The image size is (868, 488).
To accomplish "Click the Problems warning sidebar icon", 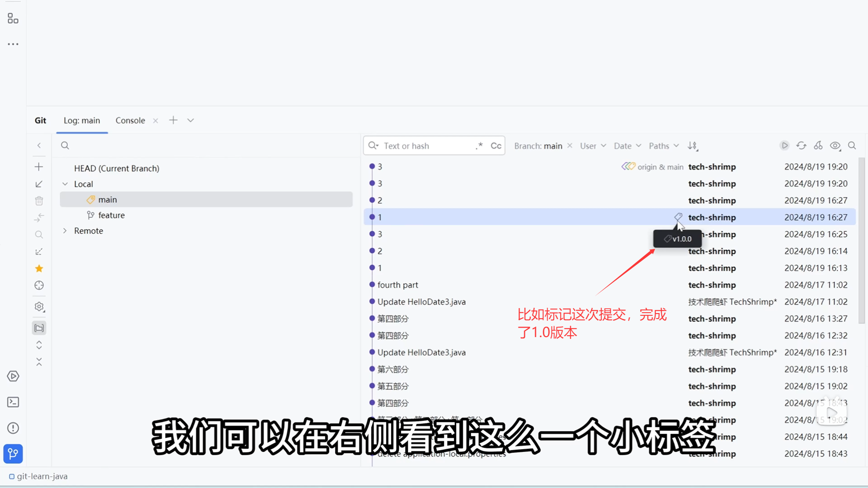I will (x=13, y=428).
